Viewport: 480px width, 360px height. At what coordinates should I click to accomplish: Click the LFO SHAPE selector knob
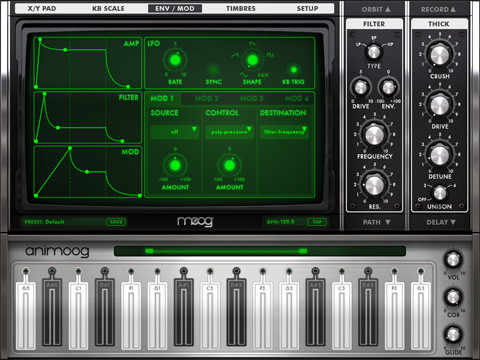pos(252,60)
